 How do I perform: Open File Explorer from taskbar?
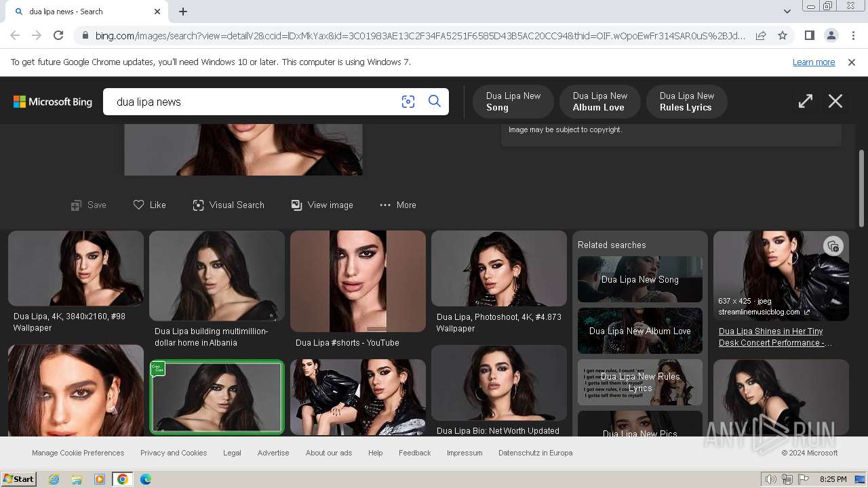pyautogui.click(x=77, y=479)
